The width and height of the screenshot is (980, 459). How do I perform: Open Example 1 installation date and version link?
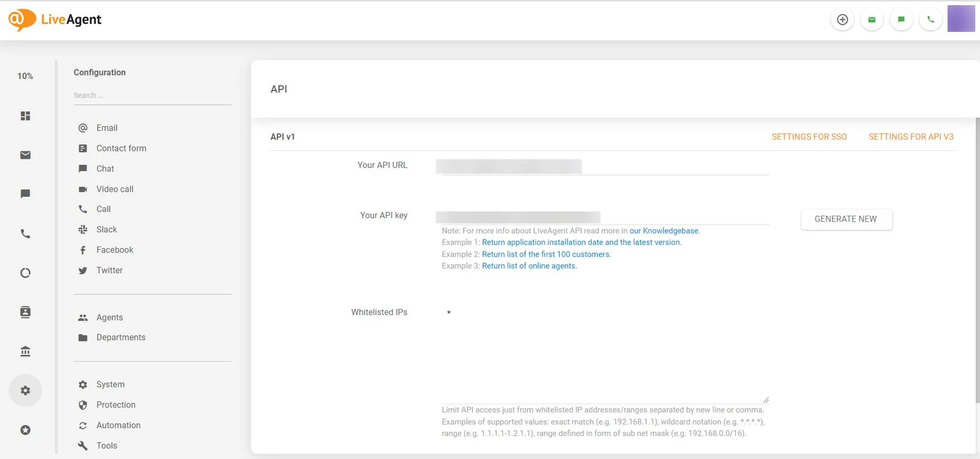pos(581,243)
